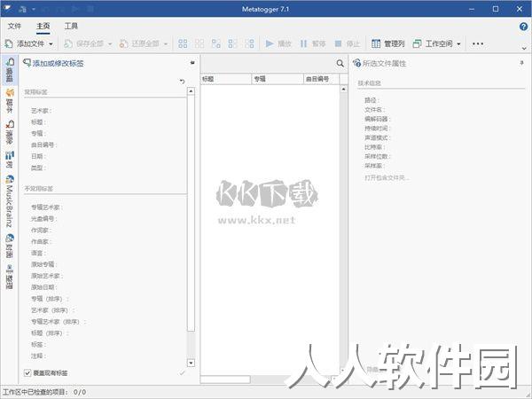Click the search magnifier icon
Viewport: 532px width, 399px height.
tap(340, 64)
